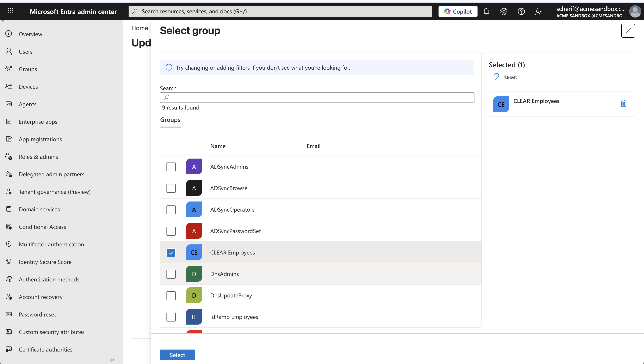Click the Overview info icon in sidebar
Image resolution: width=644 pixels, height=364 pixels.
click(9, 34)
